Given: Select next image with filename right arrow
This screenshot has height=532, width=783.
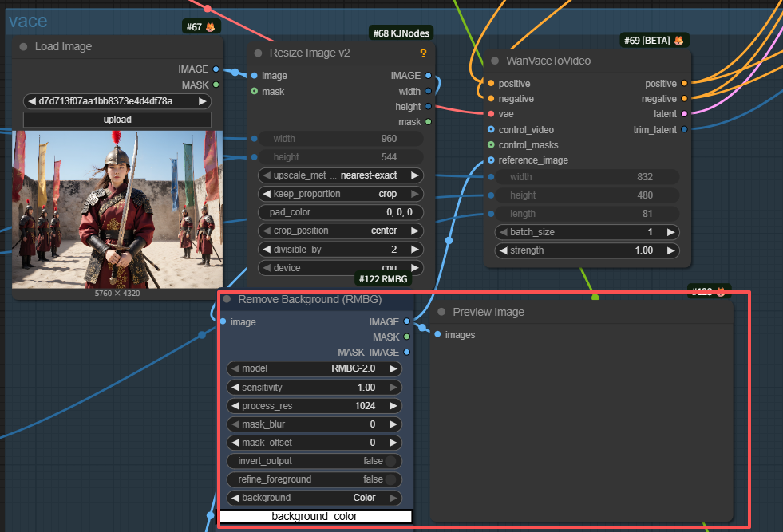Looking at the screenshot, I should click(x=202, y=101).
